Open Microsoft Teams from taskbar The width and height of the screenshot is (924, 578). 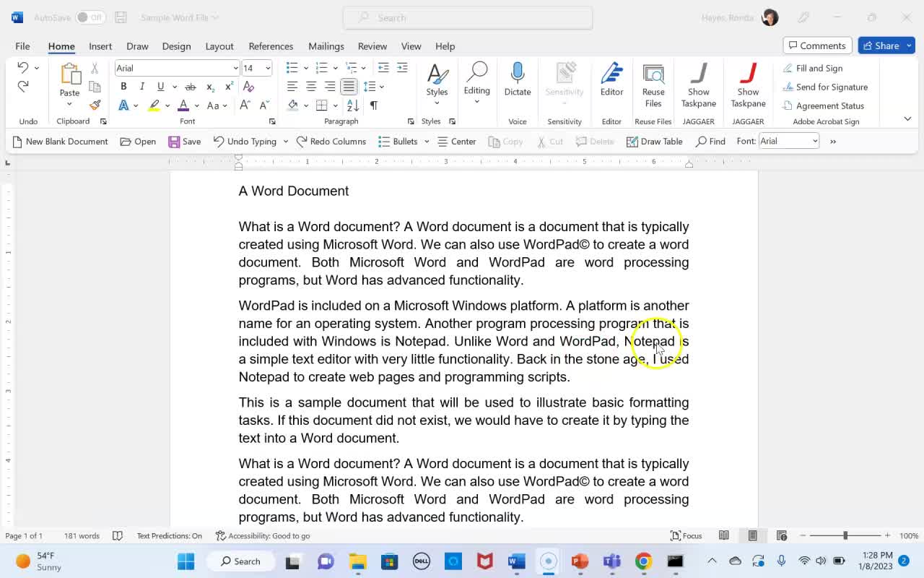[x=611, y=561]
